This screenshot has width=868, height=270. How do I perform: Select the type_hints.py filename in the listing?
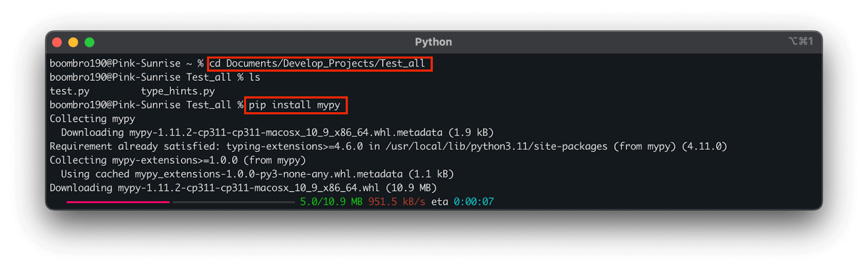(x=178, y=91)
